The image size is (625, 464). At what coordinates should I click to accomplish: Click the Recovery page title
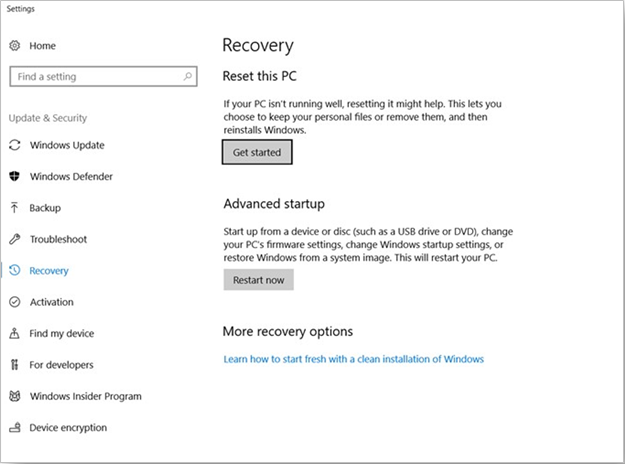258,45
